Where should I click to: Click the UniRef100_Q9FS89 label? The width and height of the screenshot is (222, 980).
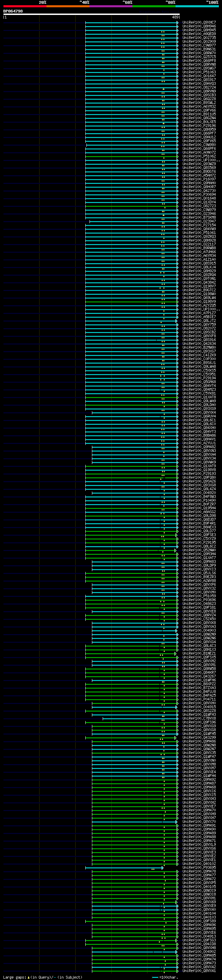click(x=199, y=921)
